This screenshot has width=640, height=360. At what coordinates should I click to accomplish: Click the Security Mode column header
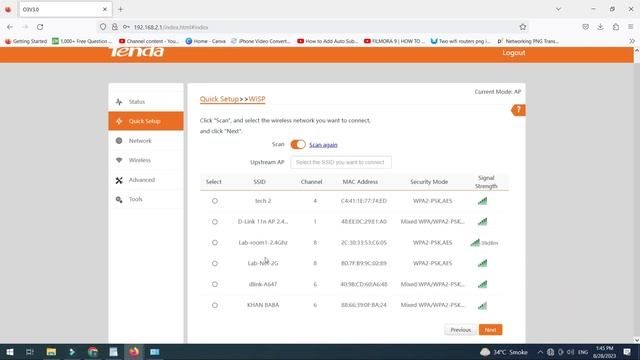pyautogui.click(x=429, y=182)
